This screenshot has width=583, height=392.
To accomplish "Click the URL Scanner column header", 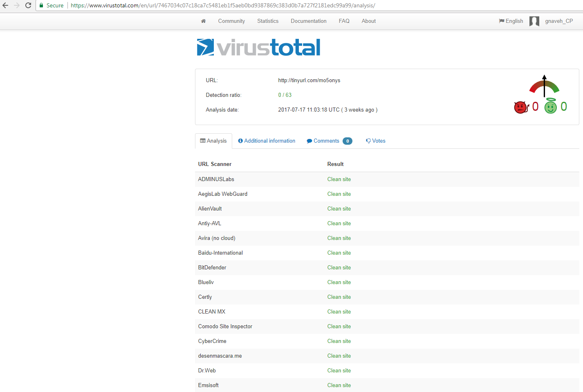I will 215,164.
